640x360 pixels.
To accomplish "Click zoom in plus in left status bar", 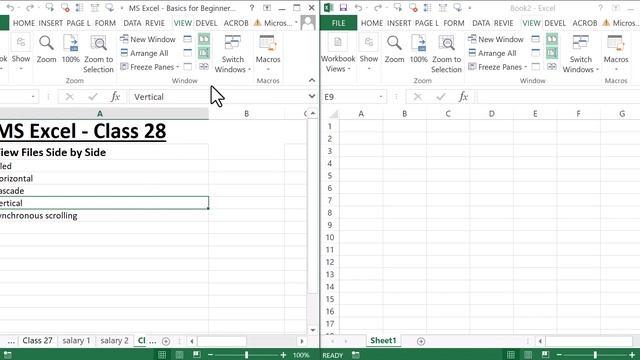I will pyautogui.click(x=283, y=355).
